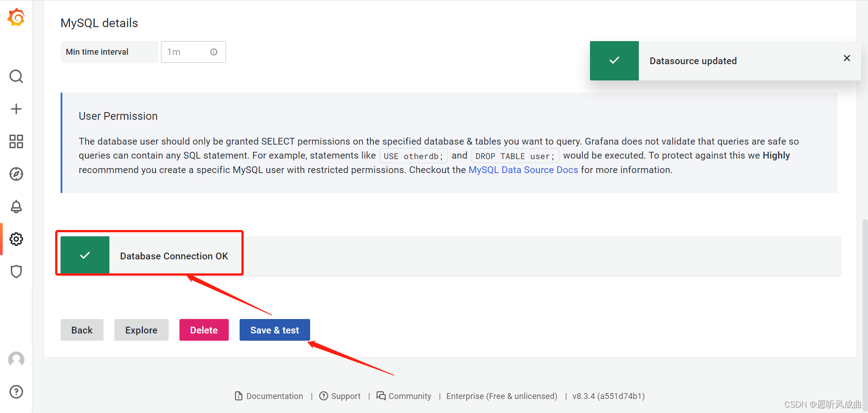Click the DROP TABLE user; code snippet
This screenshot has width=868, height=413.
click(x=515, y=156)
